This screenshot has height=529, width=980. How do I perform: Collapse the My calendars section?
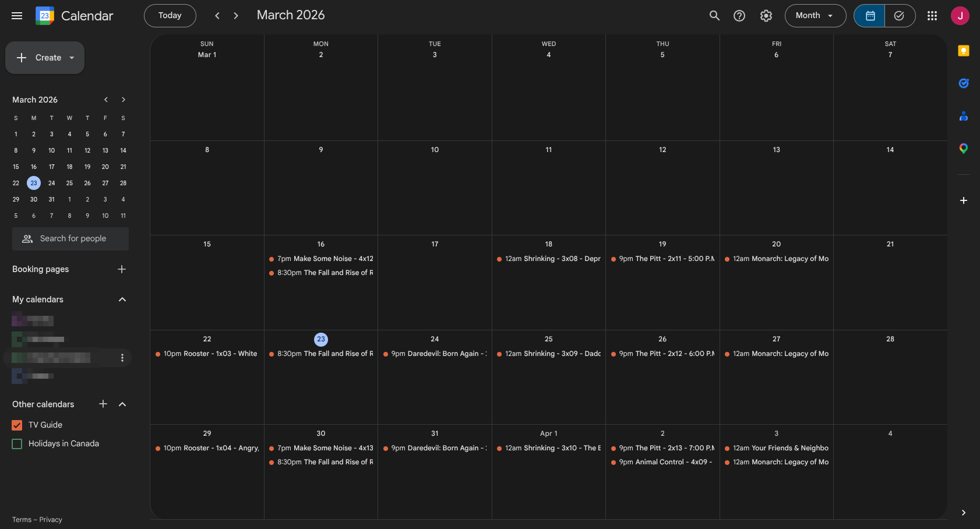tap(122, 299)
